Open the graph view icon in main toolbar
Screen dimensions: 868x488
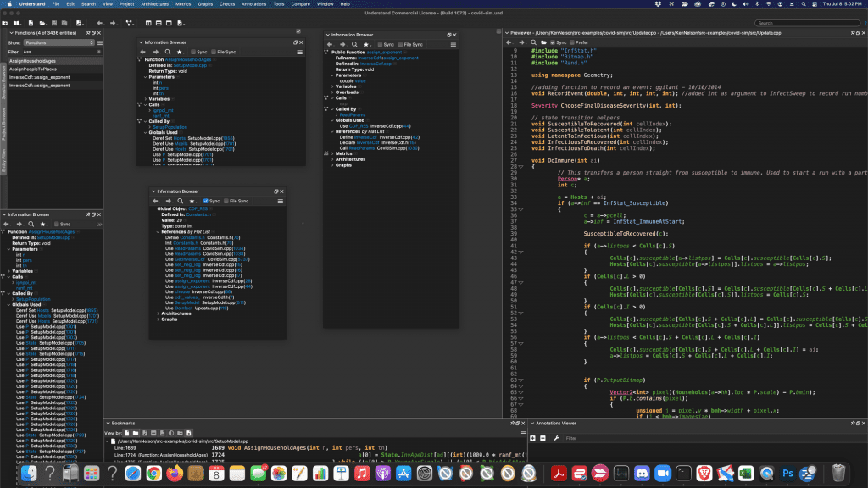point(129,23)
